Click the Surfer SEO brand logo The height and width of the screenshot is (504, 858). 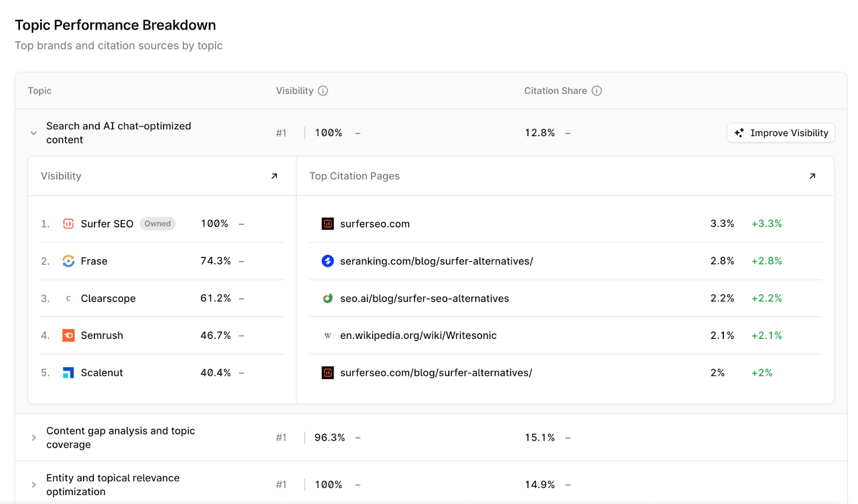68,224
